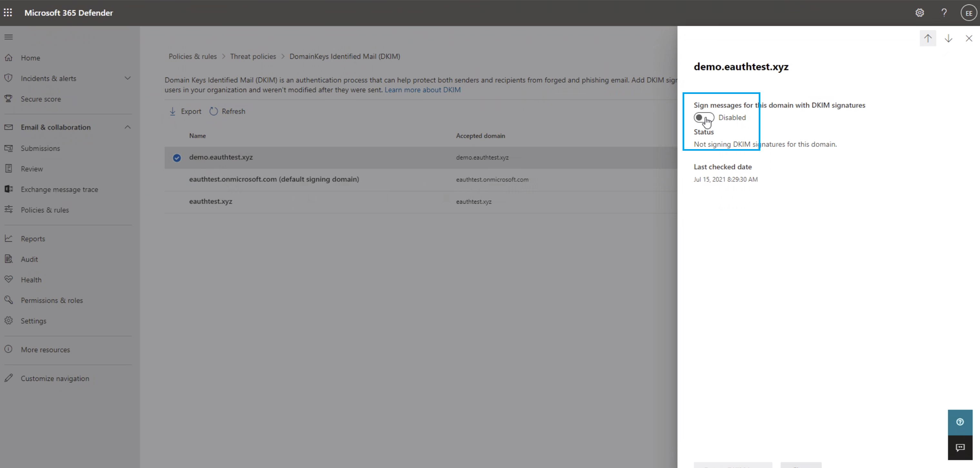Screen dimensions: 980x468
Task: Open the floating help widget button
Action: point(960,422)
